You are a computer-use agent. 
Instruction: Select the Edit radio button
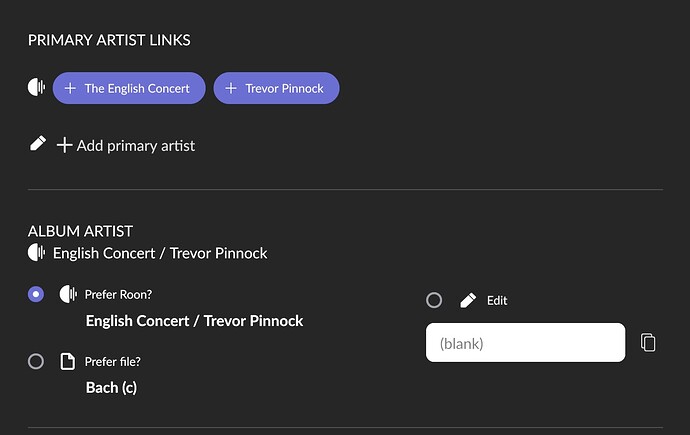point(434,300)
